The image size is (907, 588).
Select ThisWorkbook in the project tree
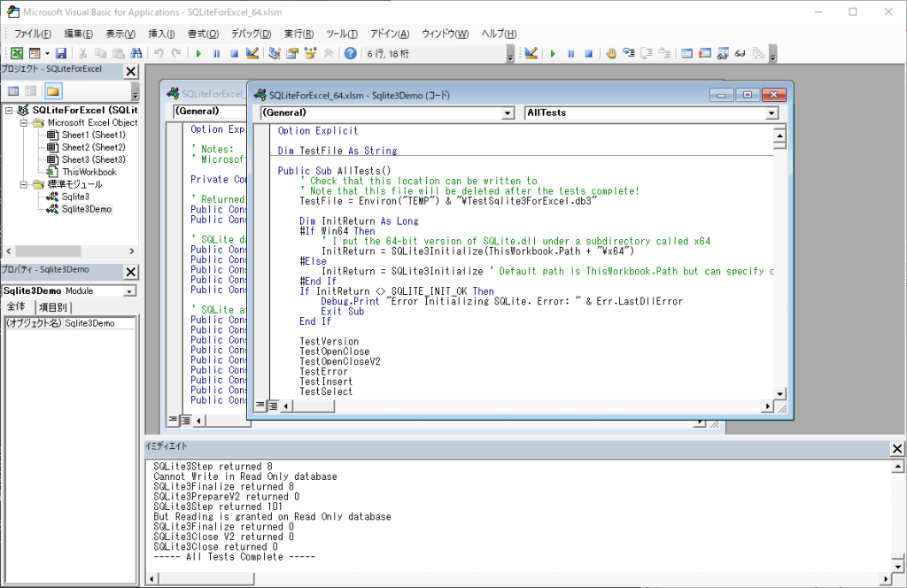tap(89, 172)
